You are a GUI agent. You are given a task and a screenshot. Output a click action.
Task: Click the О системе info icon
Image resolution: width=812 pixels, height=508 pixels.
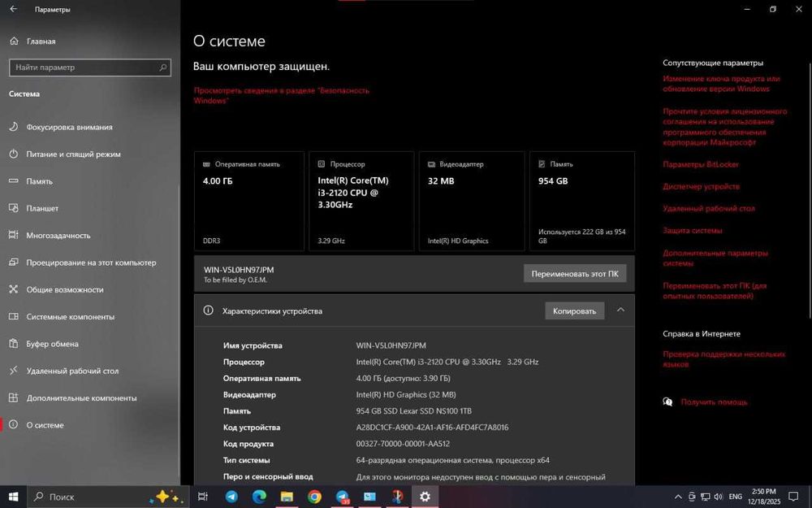tap(14, 424)
